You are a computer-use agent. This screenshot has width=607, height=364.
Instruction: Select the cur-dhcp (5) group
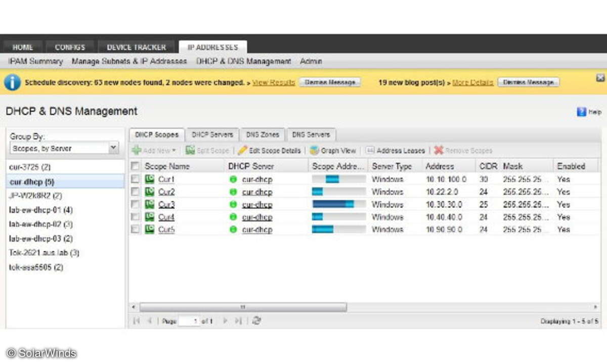pyautogui.click(x=65, y=181)
